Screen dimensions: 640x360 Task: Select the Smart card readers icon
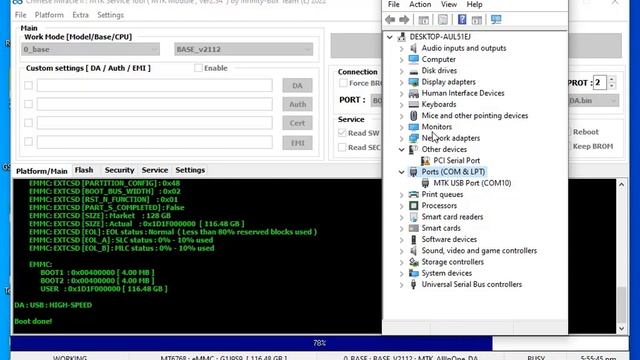413,217
